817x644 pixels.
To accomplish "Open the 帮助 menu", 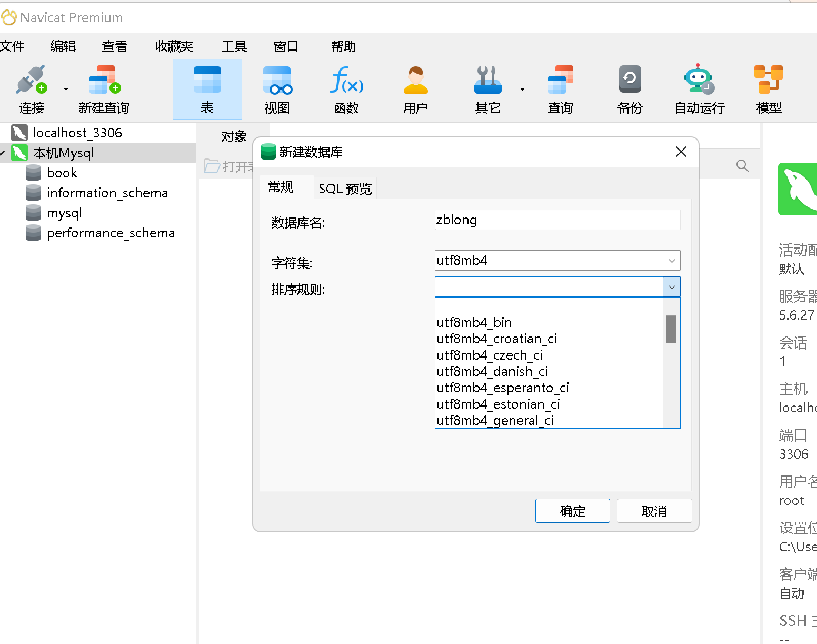I will [343, 46].
